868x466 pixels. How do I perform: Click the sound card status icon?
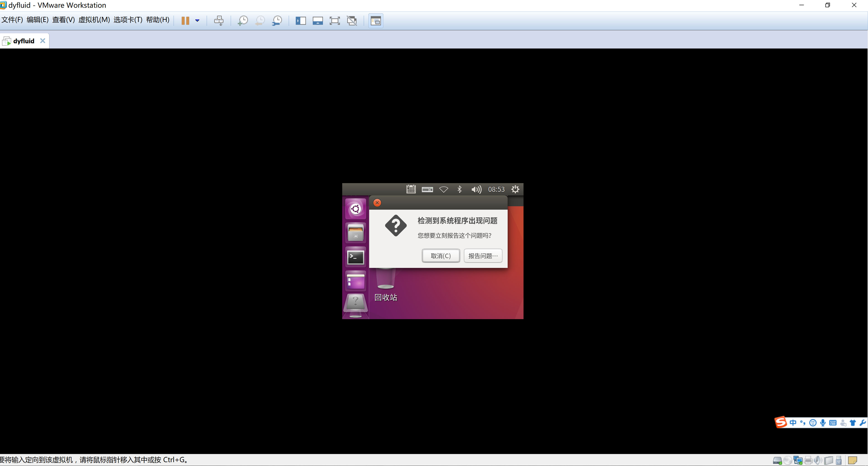point(818,460)
